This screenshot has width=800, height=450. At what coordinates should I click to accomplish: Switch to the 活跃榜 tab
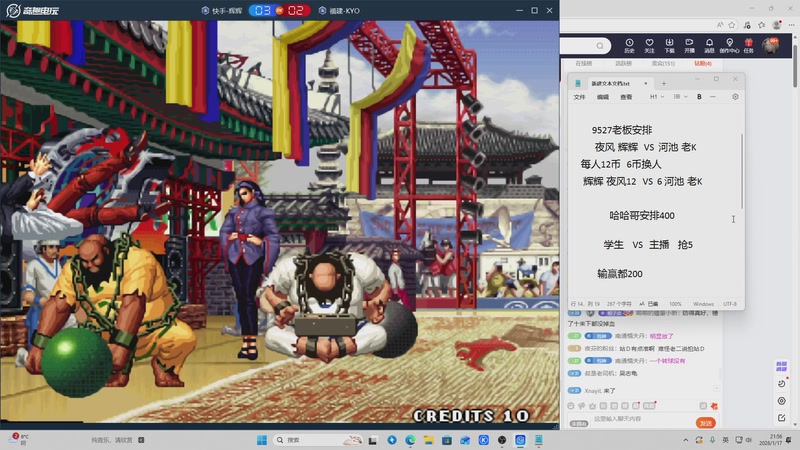(623, 63)
